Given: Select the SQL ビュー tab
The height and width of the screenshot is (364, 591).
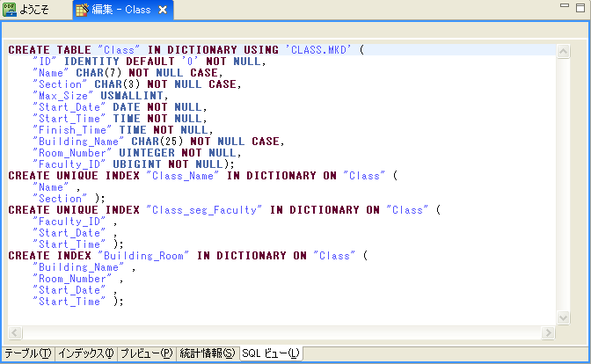Looking at the screenshot, I should 271,353.
